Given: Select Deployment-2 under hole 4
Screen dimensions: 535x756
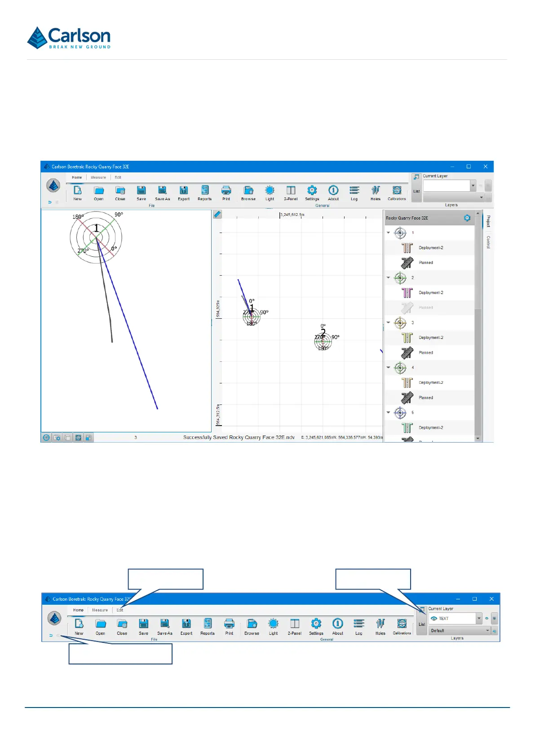Looking at the screenshot, I should coord(431,382).
